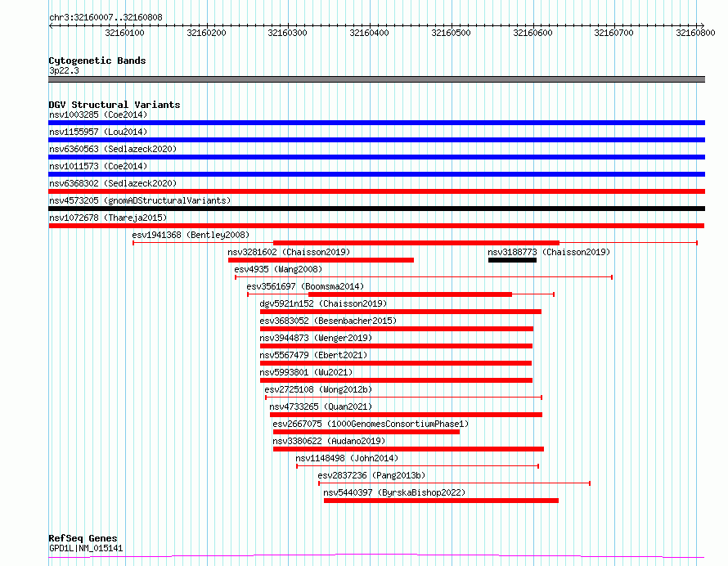Select the nsv3281602 (Chaisson2019) label
The image size is (728, 566).
click(x=289, y=252)
